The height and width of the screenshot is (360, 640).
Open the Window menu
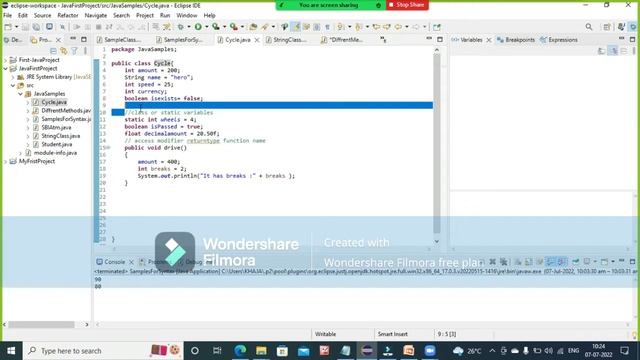187,15
